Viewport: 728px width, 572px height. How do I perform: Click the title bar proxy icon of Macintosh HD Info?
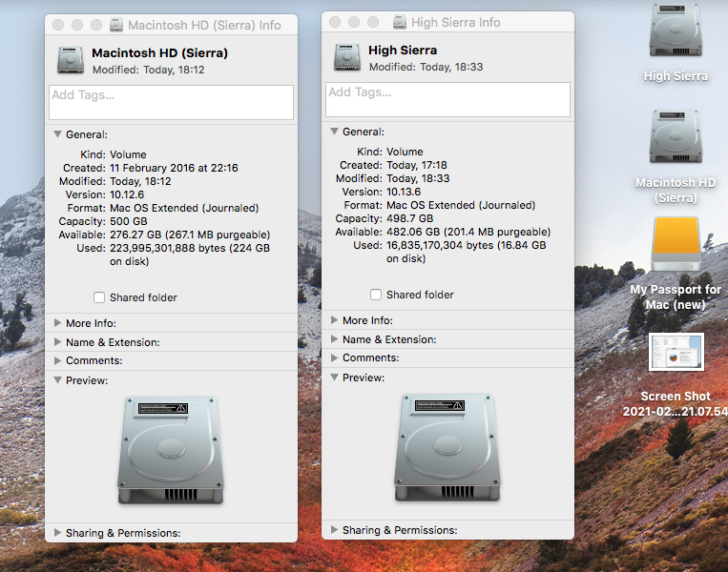116,25
